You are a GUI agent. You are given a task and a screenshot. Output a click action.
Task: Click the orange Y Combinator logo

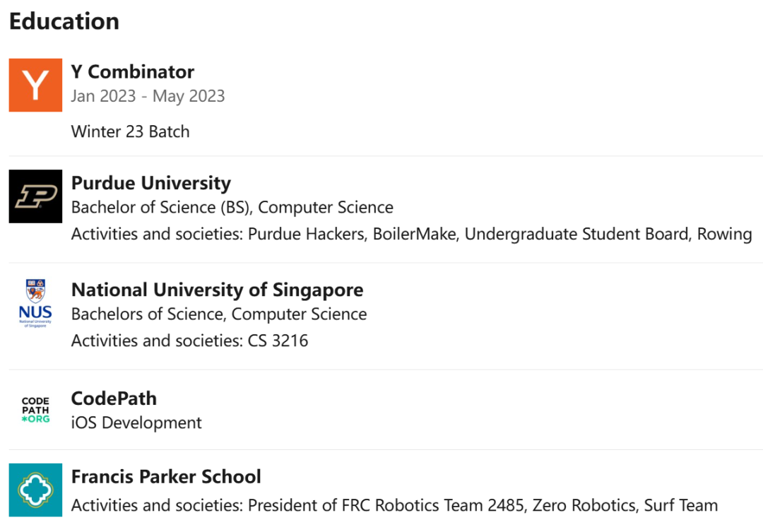35,85
